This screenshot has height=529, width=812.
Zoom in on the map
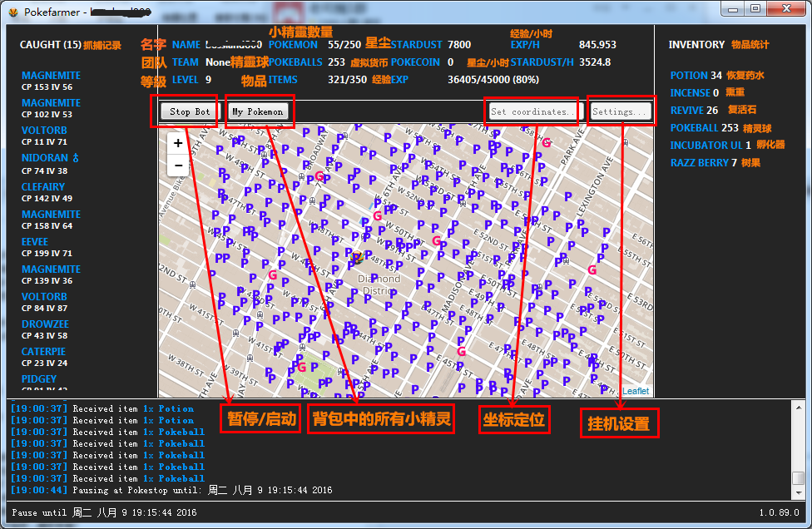(x=178, y=143)
